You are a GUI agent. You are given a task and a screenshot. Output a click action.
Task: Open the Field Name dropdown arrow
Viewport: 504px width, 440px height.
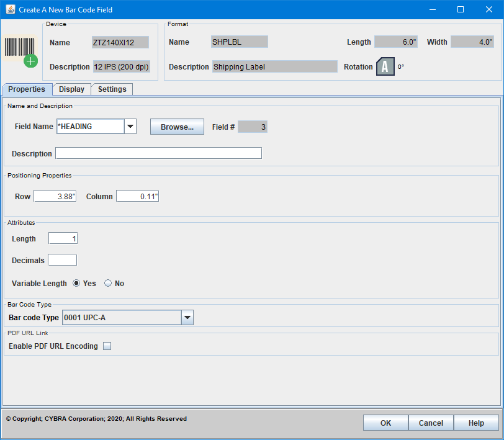point(130,127)
